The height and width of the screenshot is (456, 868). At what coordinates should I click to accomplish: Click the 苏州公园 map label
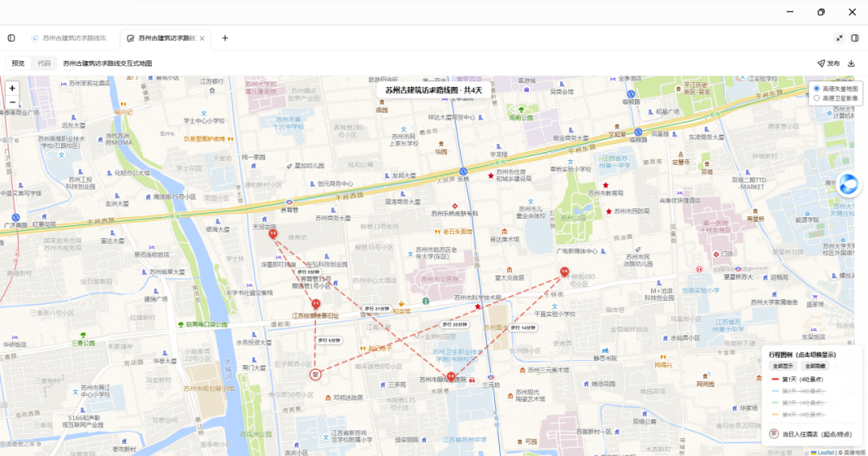pyautogui.click(x=574, y=218)
